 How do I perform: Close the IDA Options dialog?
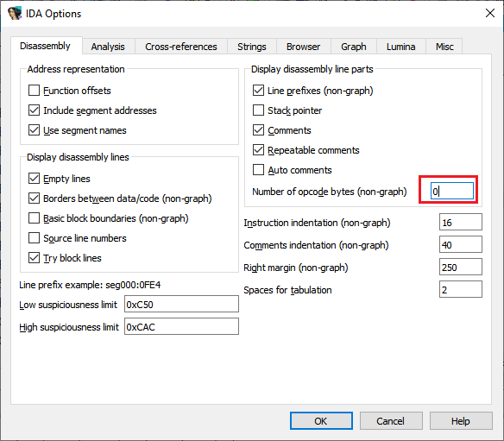point(490,13)
